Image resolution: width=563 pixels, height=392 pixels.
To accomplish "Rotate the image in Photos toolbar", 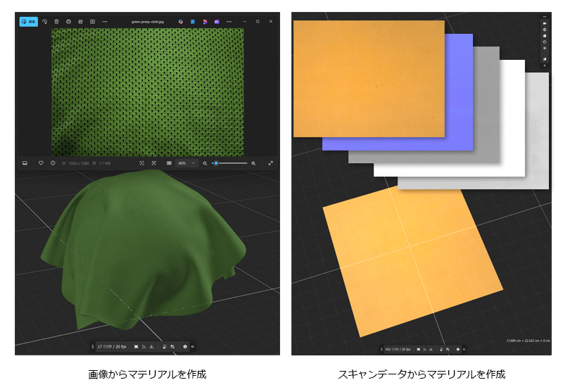I will pos(44,22).
